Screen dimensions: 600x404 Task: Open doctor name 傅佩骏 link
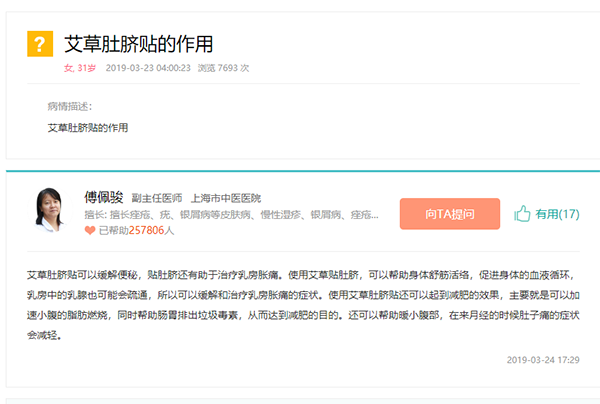click(x=104, y=197)
